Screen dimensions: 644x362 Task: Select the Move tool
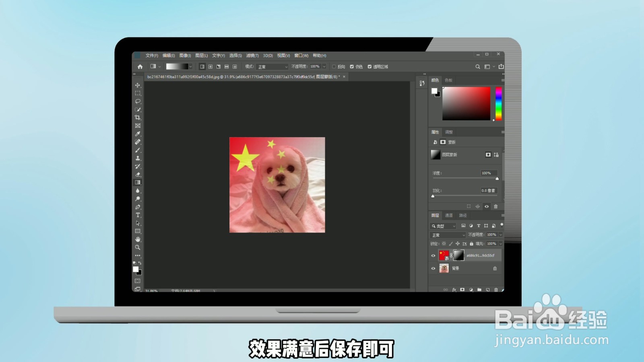point(138,85)
